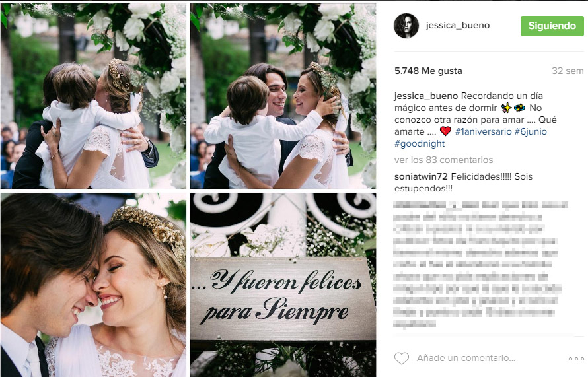Click the 'Y fueron felices para Siempre' sign photo

coord(283,285)
